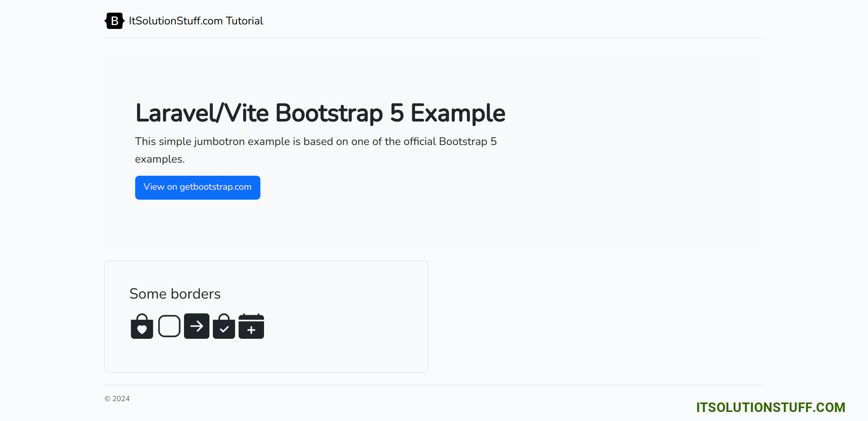868x421 pixels.
Task: Click the word examples. on the second line
Action: point(160,159)
